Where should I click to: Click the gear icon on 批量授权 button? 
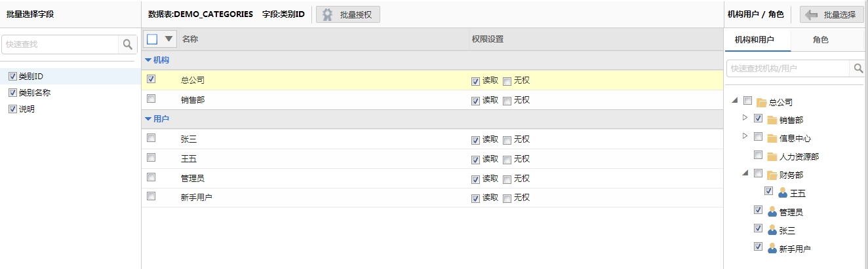(x=327, y=14)
